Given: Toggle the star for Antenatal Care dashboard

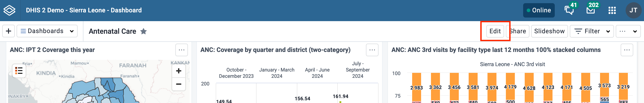Looking at the screenshot, I should coord(144,31).
